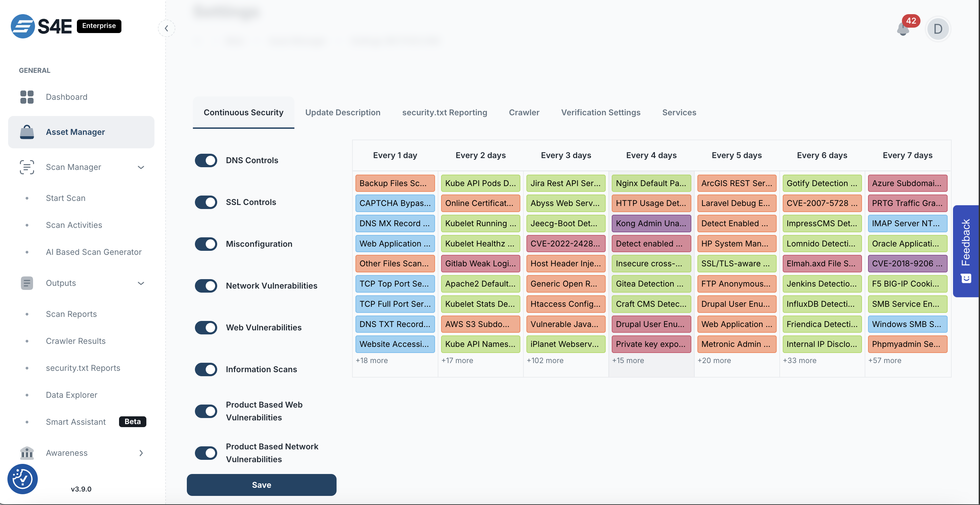The width and height of the screenshot is (980, 505).
Task: Turn off the Misconfiguration switch
Action: pyautogui.click(x=206, y=244)
